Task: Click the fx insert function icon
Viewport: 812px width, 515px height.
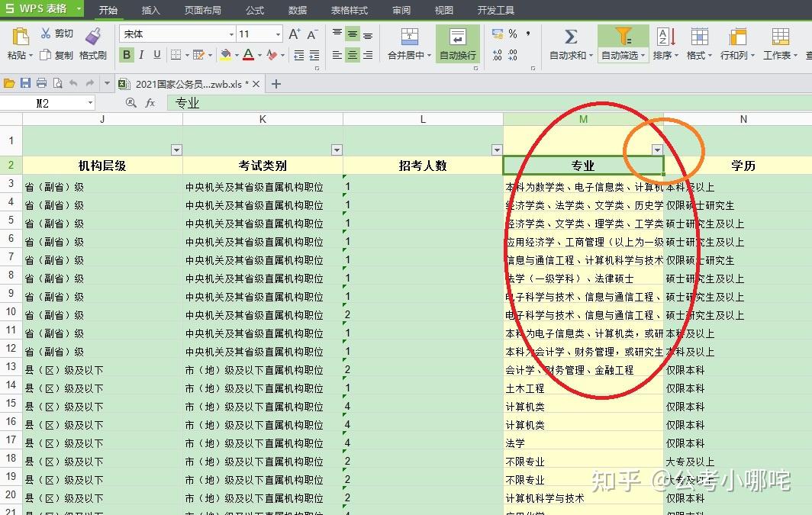Action: [150, 103]
